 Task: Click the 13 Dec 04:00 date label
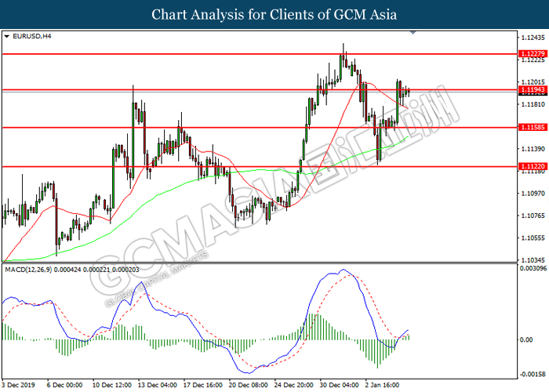(156, 385)
